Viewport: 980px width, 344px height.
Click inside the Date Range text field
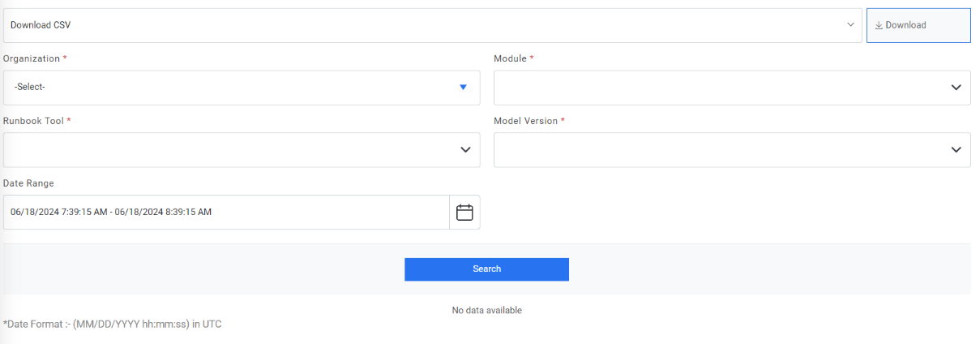coord(225,213)
